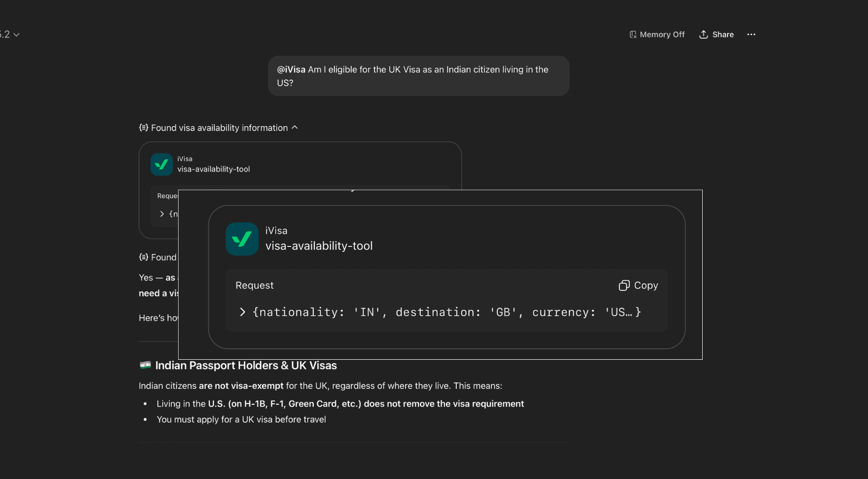Click the bullet 'You must apply for a UK visa before travel'
The height and width of the screenshot is (479, 868).
click(241, 420)
